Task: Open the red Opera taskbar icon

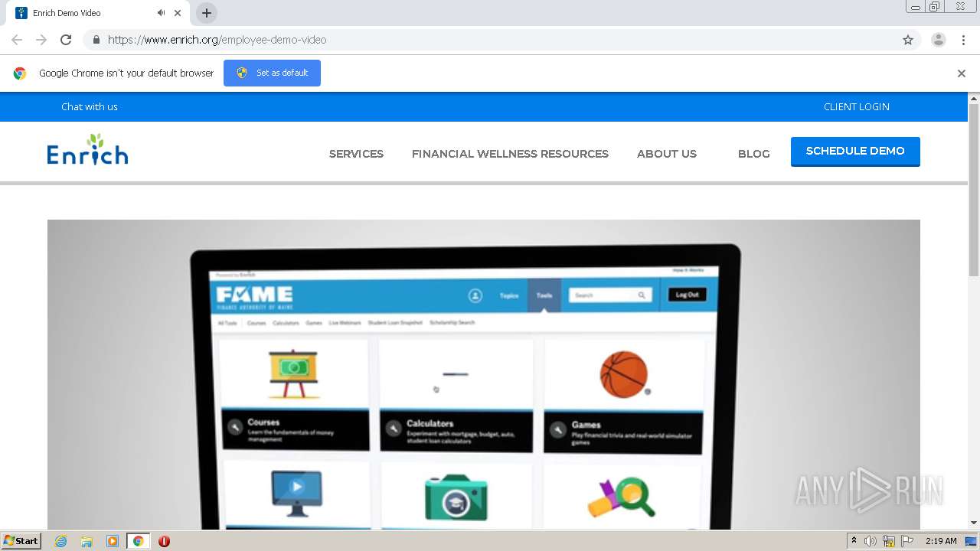Action: pos(164,541)
